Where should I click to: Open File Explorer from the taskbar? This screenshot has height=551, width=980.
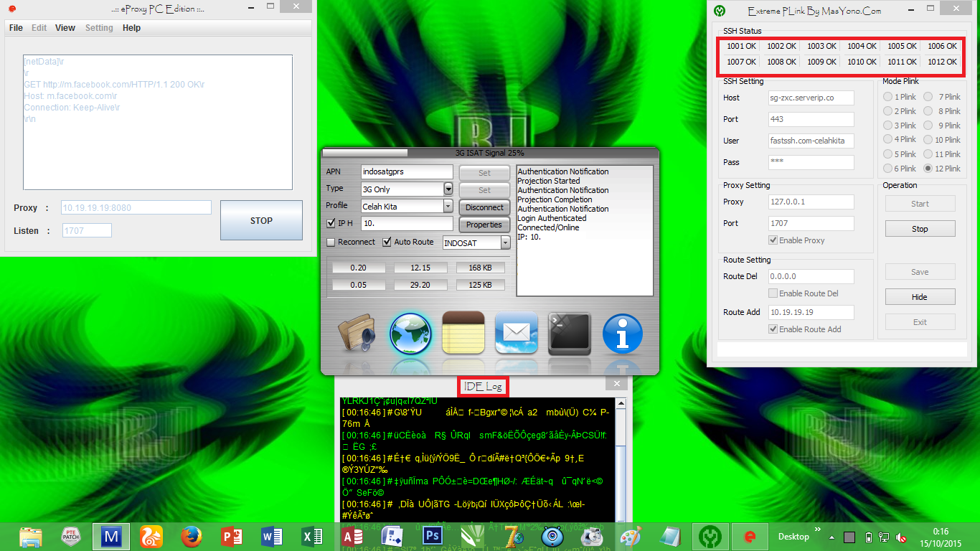click(x=31, y=536)
